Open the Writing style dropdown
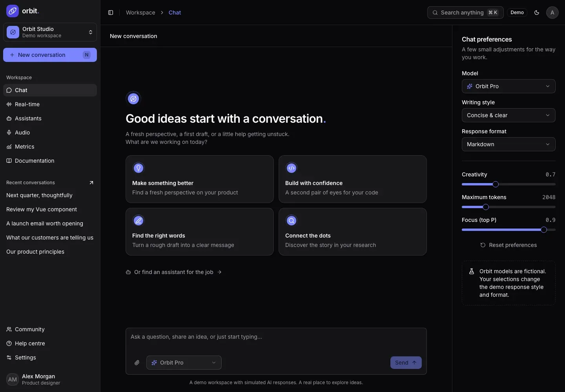The height and width of the screenshot is (392, 565). tap(508, 115)
